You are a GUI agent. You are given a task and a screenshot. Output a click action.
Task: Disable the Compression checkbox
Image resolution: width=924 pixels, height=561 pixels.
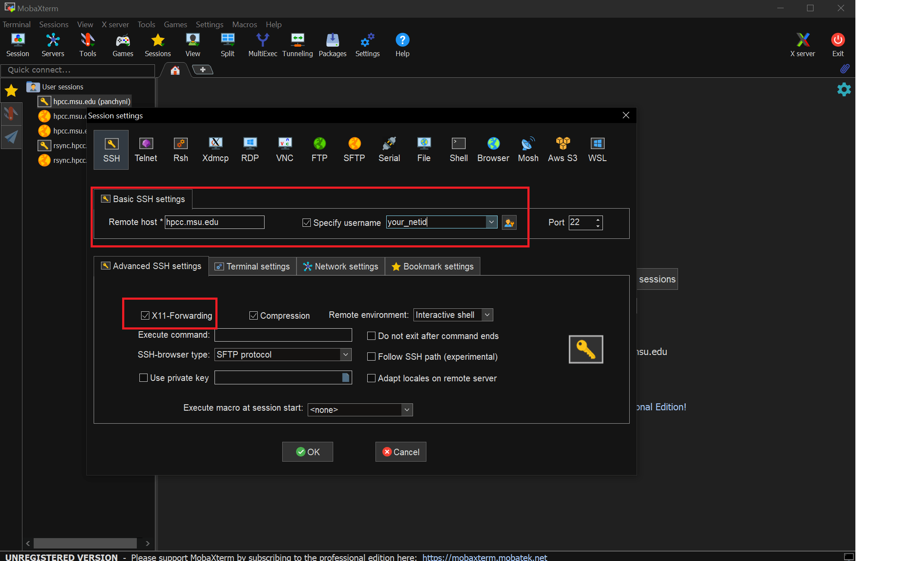[253, 316]
